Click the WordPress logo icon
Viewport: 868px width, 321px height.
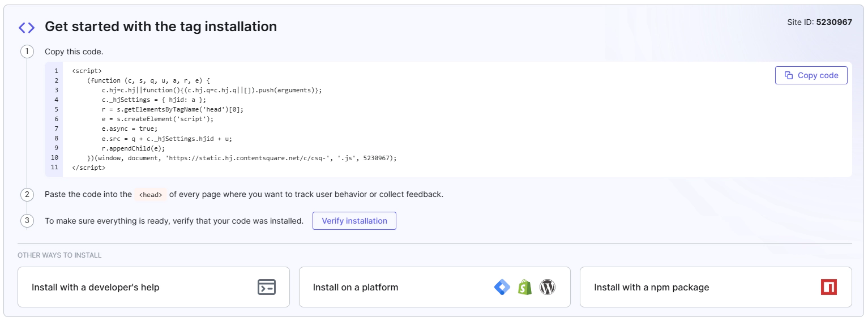click(547, 287)
